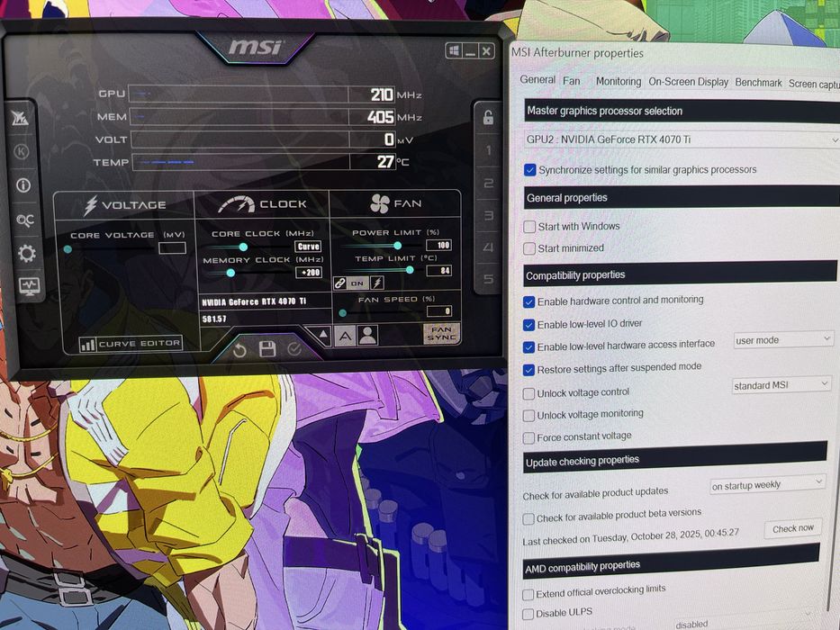Click the triangle arrow beside fan auto button
840x630 pixels.
323,336
